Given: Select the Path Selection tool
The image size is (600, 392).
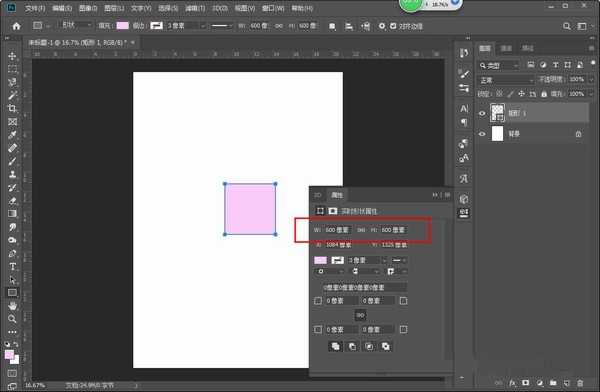Looking at the screenshot, I should [12, 279].
